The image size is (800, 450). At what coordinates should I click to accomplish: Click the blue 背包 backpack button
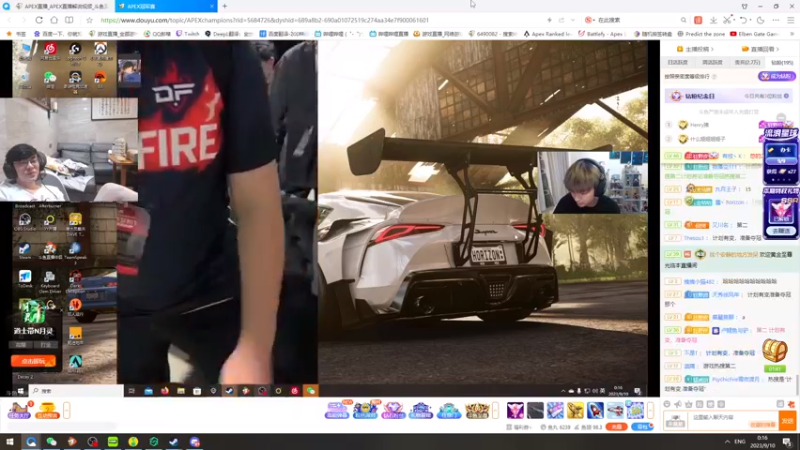coord(642,427)
